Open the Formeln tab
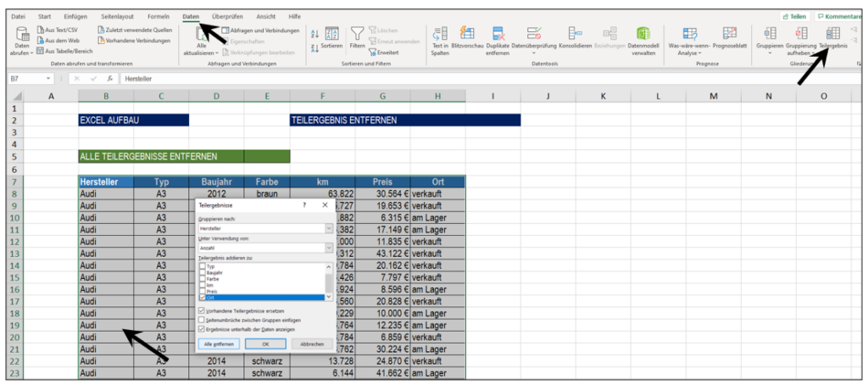Screen dimensions: 868x385 pyautogui.click(x=159, y=17)
